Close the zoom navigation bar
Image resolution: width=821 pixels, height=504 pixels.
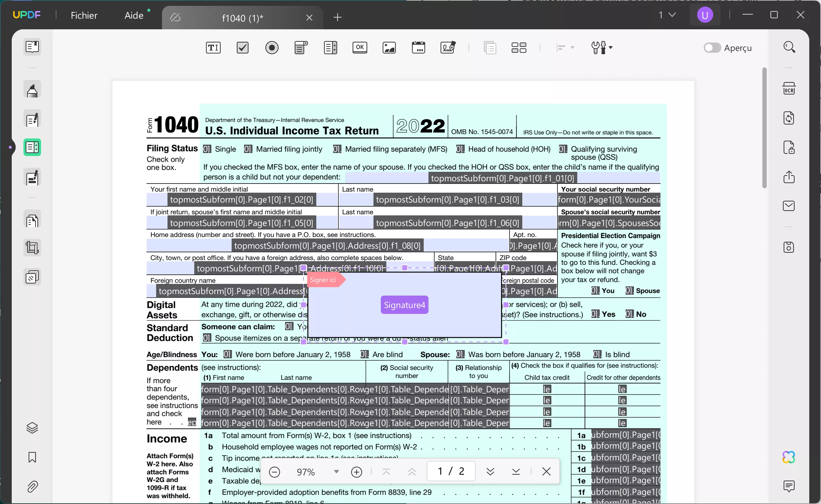[x=546, y=471]
